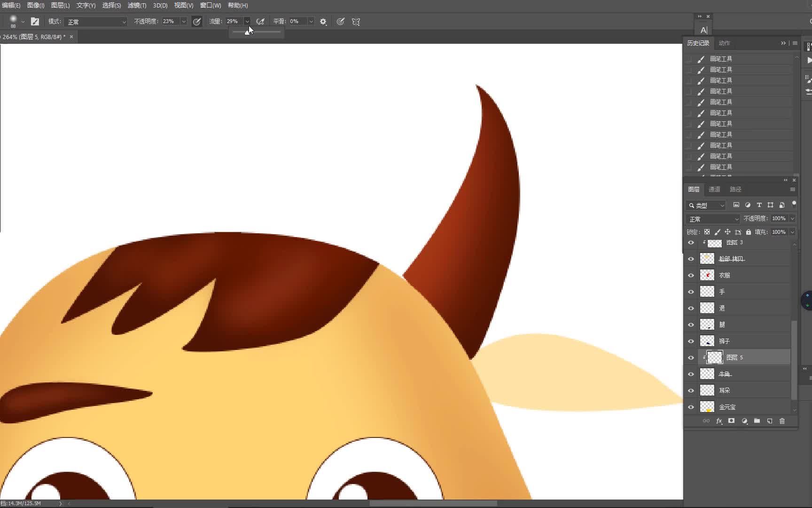Image resolution: width=812 pixels, height=508 pixels.
Task: Close the document tab 图层 5
Action: [x=71, y=37]
